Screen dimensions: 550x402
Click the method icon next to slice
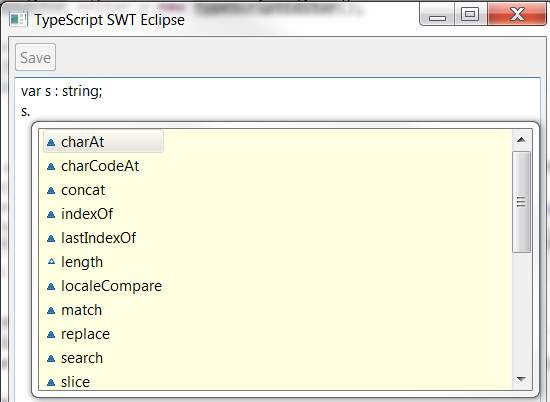(x=51, y=382)
